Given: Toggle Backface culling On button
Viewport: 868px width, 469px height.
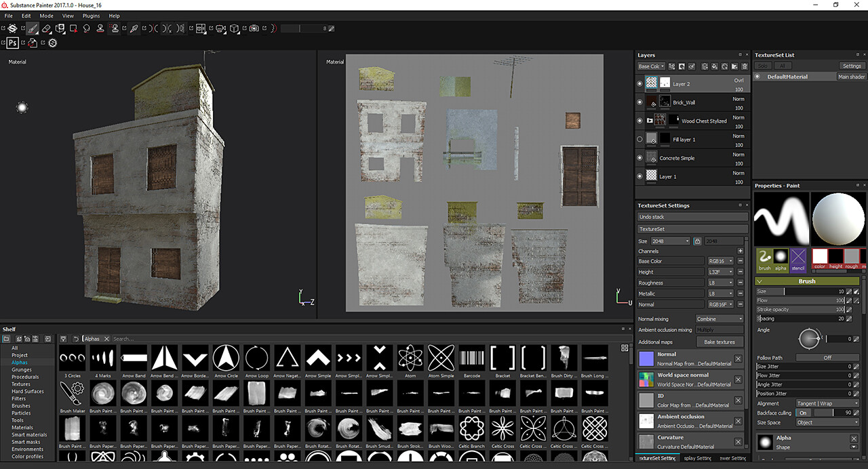Looking at the screenshot, I should tap(804, 413).
